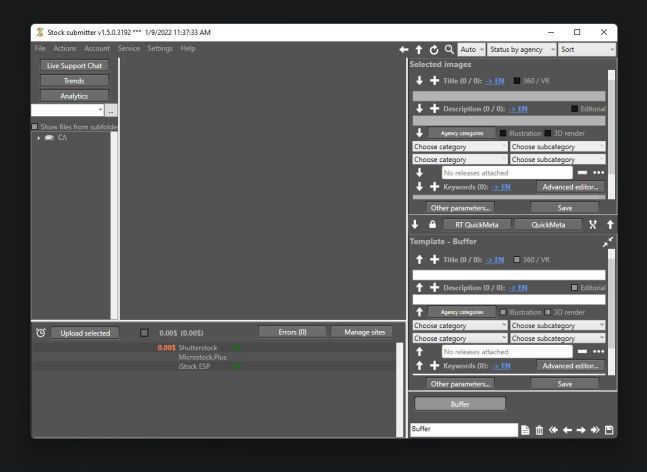This screenshot has width=647, height=472.
Task: Open the Service menu
Action: click(129, 48)
